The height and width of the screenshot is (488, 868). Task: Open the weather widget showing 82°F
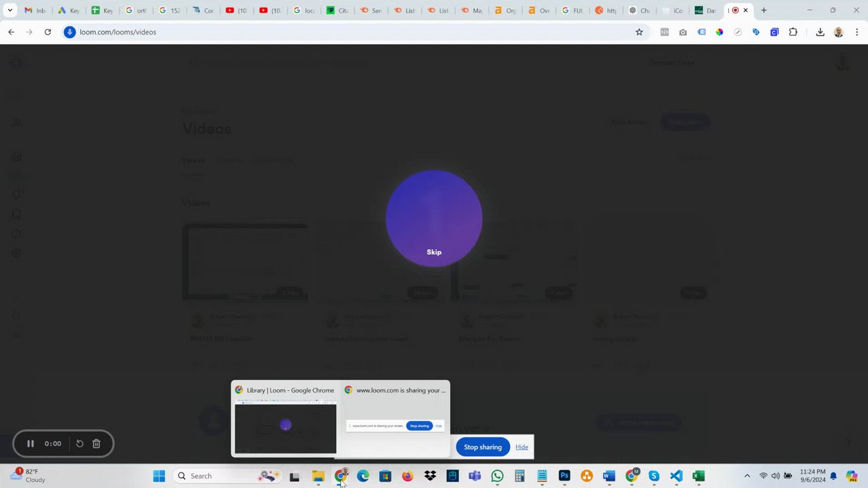tap(28, 476)
